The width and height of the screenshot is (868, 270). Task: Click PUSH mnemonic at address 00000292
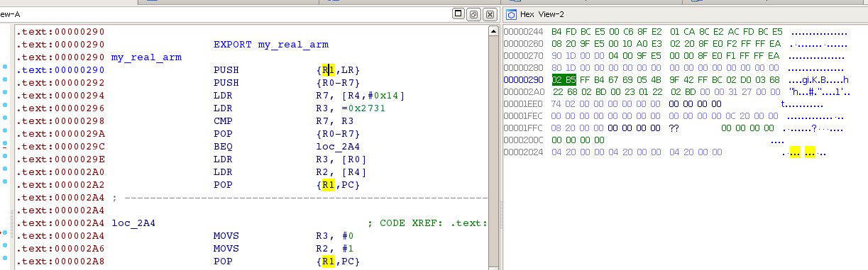point(226,83)
